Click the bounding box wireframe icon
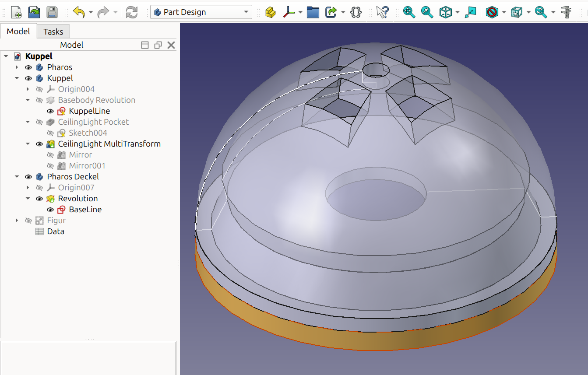 point(517,12)
